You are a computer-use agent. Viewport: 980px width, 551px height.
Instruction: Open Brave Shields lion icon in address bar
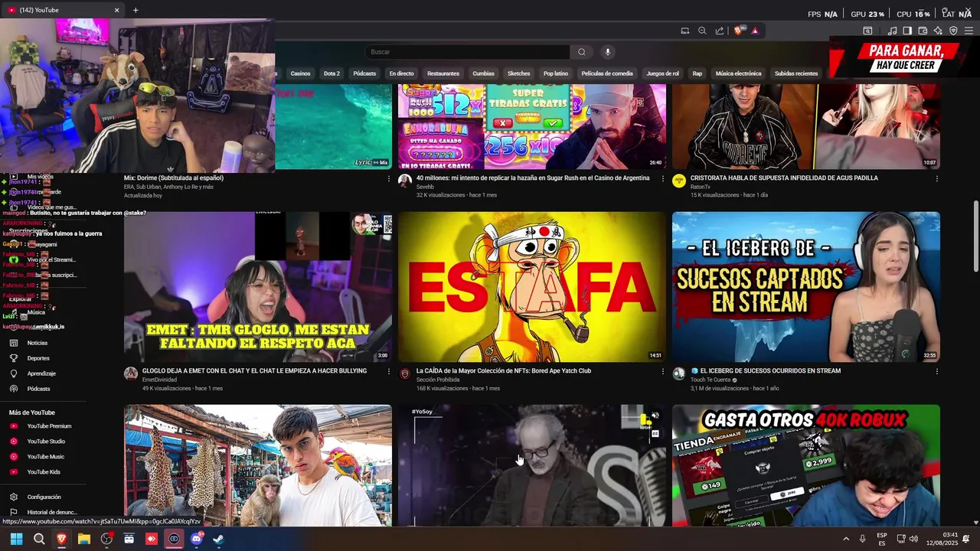pyautogui.click(x=738, y=31)
